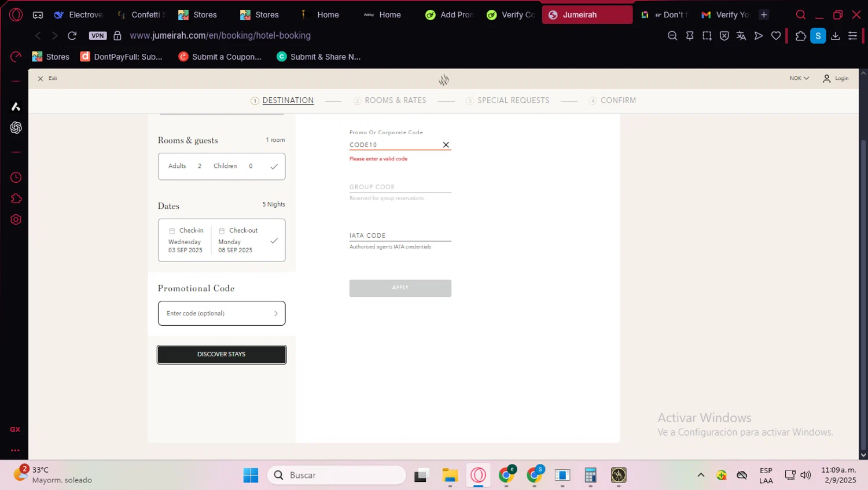Click the IATA Code field
This screenshot has height=490, width=868.
click(x=400, y=235)
